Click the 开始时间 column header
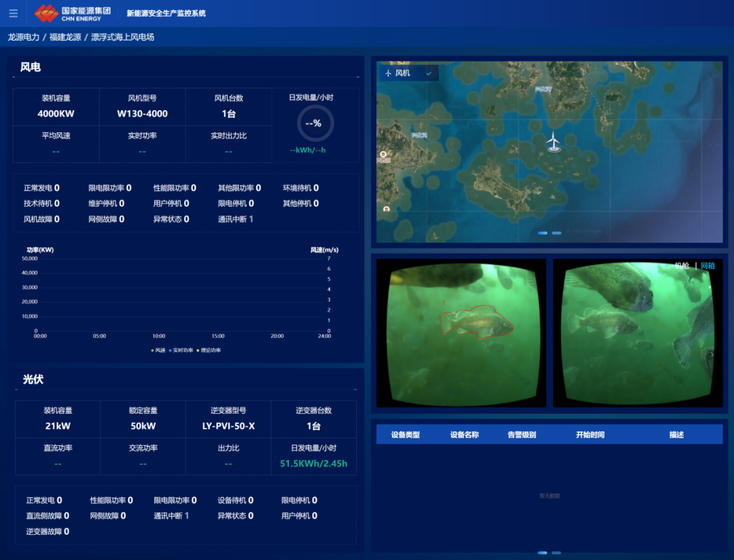Viewport: 734px width, 560px height. click(590, 435)
